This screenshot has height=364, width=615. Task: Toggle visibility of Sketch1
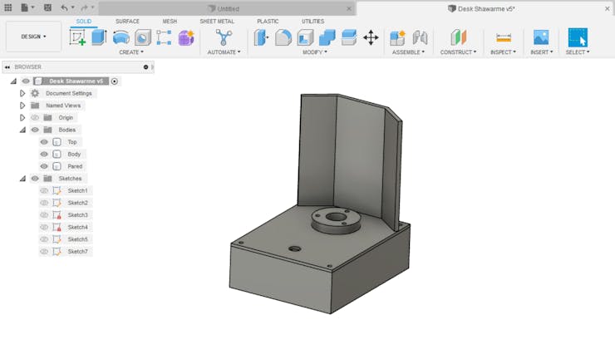44,191
